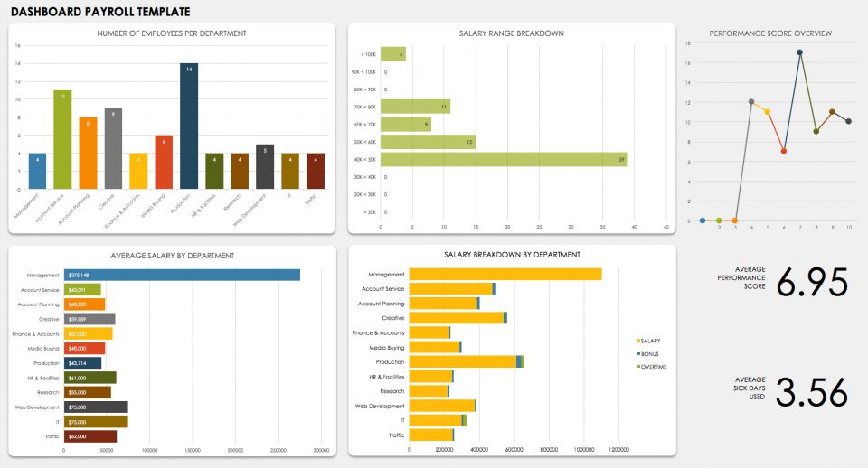Image resolution: width=868 pixels, height=468 pixels.
Task: Click the blue Management bar in average salary chart
Action: pyautogui.click(x=181, y=275)
